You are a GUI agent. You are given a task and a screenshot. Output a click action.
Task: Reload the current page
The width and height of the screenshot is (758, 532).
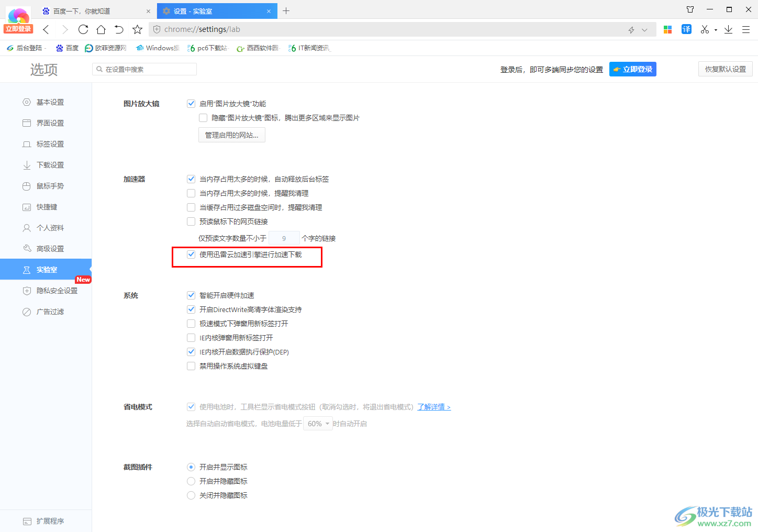[x=83, y=29]
